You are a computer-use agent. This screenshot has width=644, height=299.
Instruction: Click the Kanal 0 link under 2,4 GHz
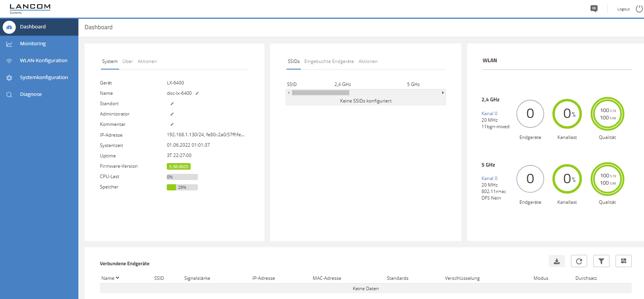click(489, 114)
